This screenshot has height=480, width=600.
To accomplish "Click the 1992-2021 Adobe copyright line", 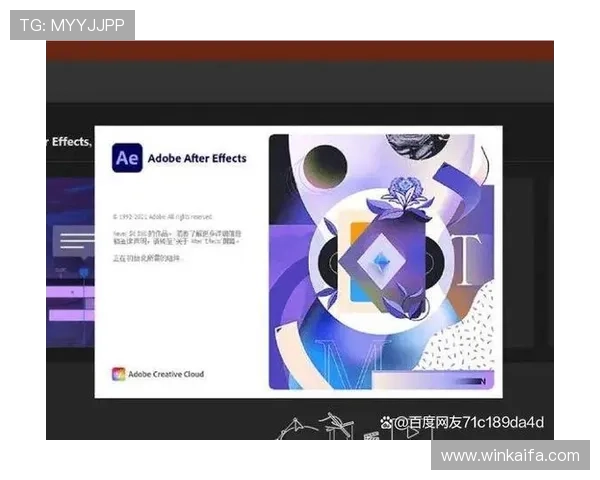I will coord(162,217).
